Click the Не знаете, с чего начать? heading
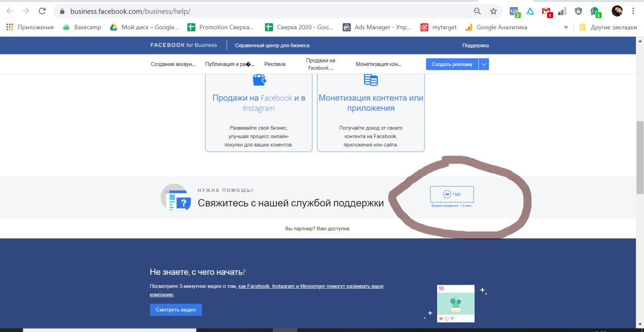This screenshot has height=332, width=644. coord(198,272)
